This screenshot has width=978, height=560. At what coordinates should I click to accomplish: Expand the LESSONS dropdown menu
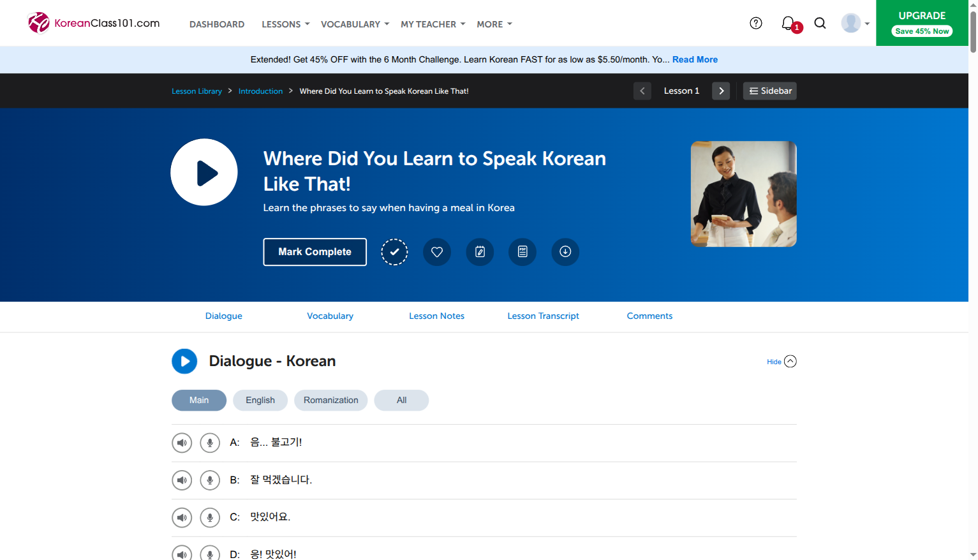pyautogui.click(x=285, y=24)
